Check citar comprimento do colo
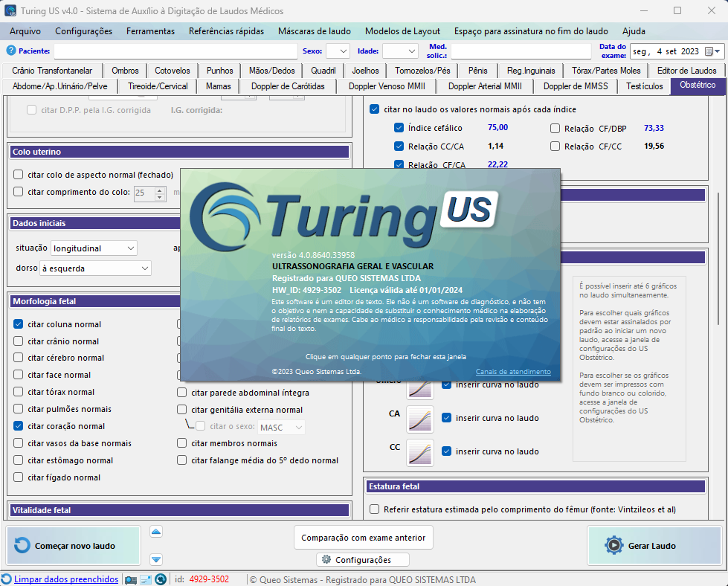 (x=18, y=192)
